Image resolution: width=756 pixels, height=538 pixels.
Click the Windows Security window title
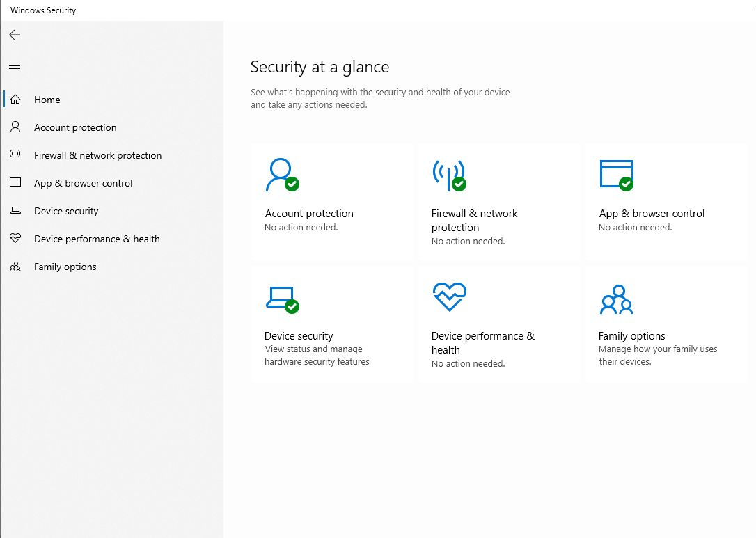[43, 10]
